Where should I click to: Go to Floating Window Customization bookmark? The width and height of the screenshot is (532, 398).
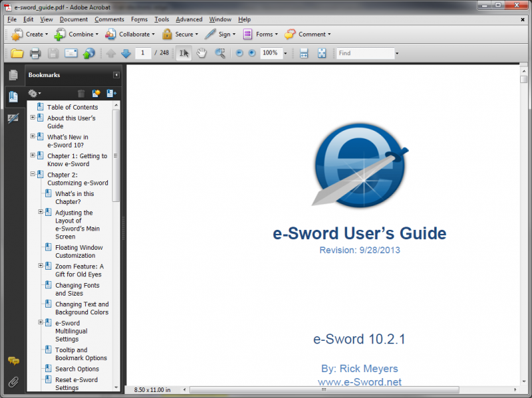(79, 252)
